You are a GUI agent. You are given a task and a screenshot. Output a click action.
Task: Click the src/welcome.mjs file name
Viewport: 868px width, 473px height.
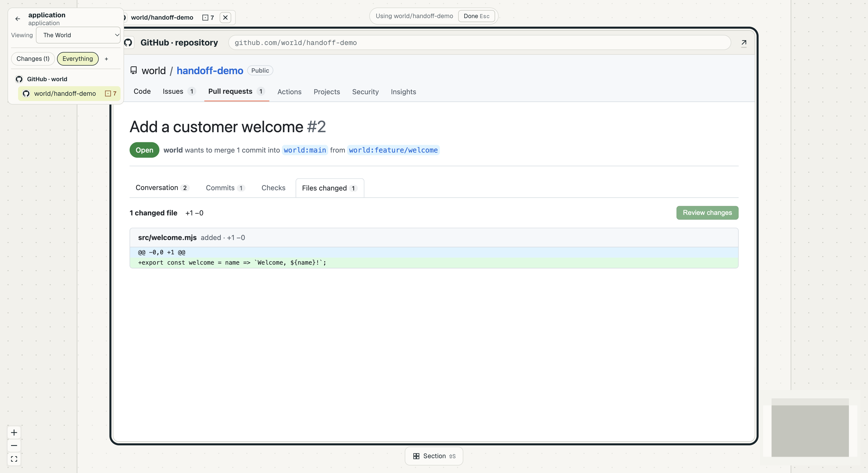tap(167, 237)
